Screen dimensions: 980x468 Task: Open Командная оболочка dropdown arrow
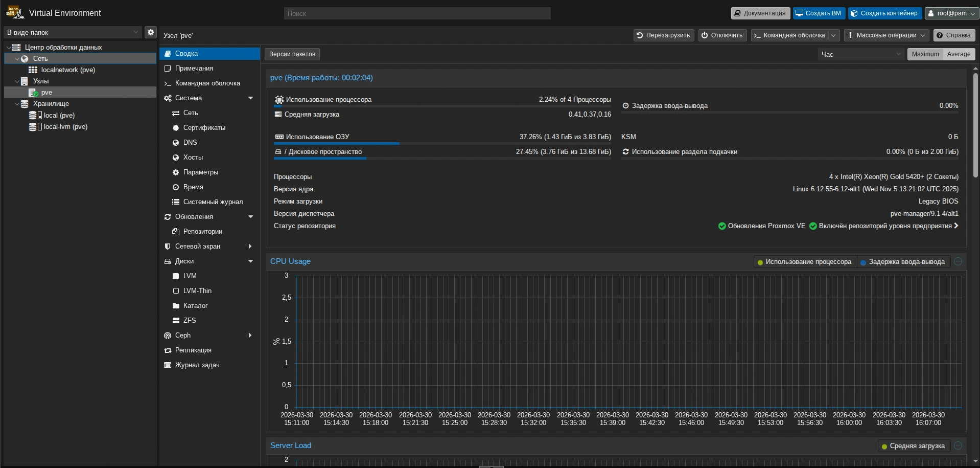point(833,35)
